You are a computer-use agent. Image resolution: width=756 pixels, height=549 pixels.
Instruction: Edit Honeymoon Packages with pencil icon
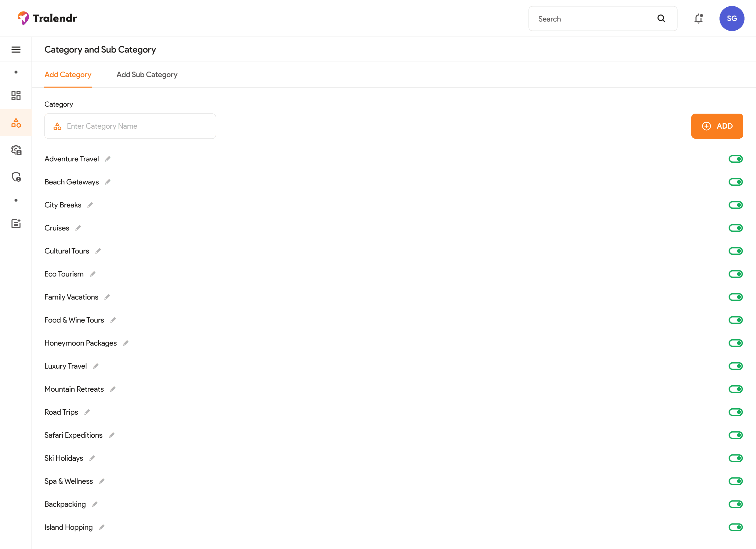126,343
